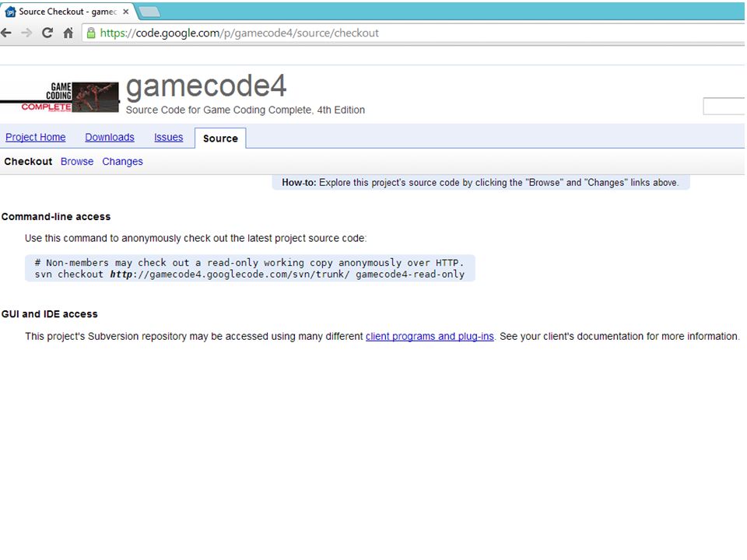This screenshot has height=560, width=747.
Task: Open the browser home icon
Action: pyautogui.click(x=68, y=33)
